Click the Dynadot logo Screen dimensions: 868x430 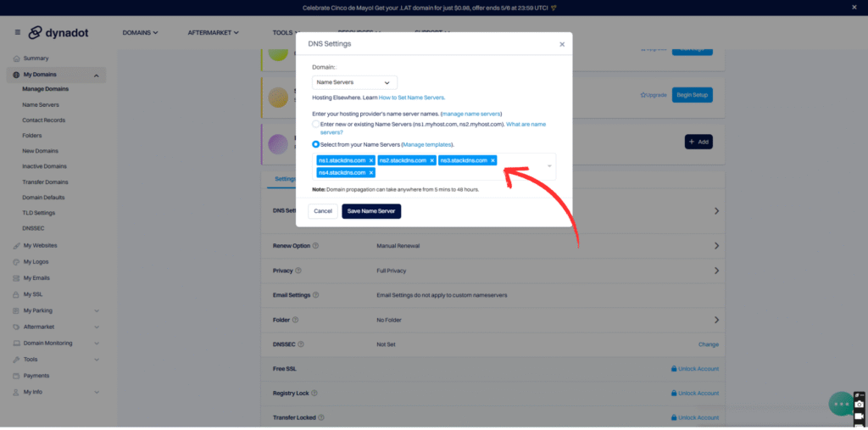click(58, 33)
